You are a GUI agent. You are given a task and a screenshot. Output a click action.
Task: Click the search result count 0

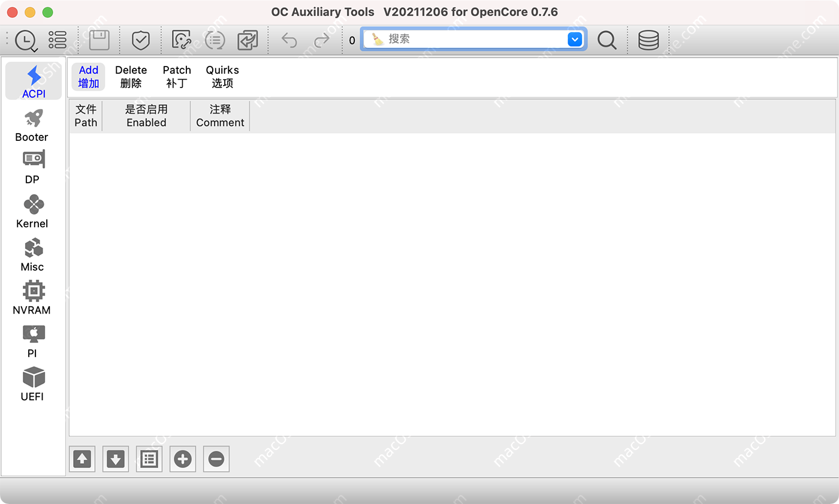click(x=352, y=41)
